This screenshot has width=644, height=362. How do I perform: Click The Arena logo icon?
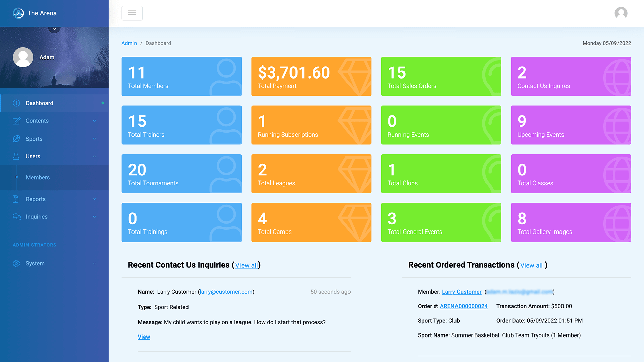tap(18, 13)
